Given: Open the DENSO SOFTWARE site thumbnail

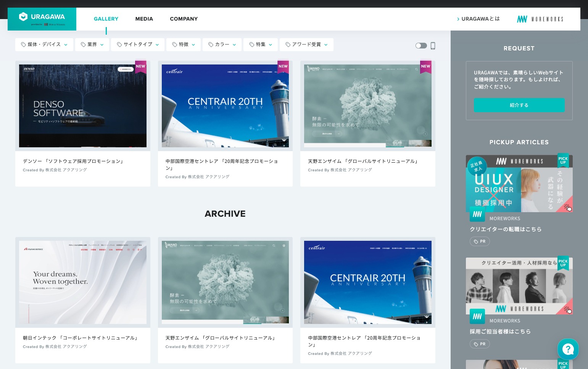Looking at the screenshot, I should (x=83, y=106).
